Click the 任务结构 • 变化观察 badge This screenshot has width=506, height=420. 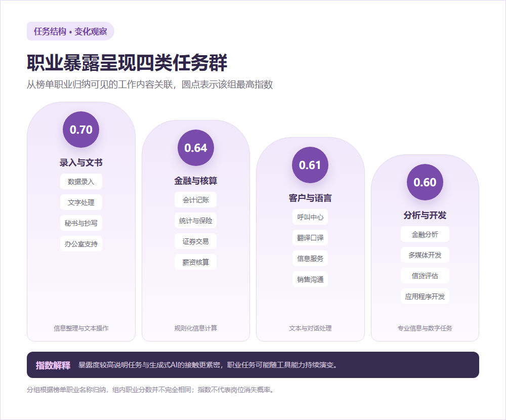tap(70, 31)
